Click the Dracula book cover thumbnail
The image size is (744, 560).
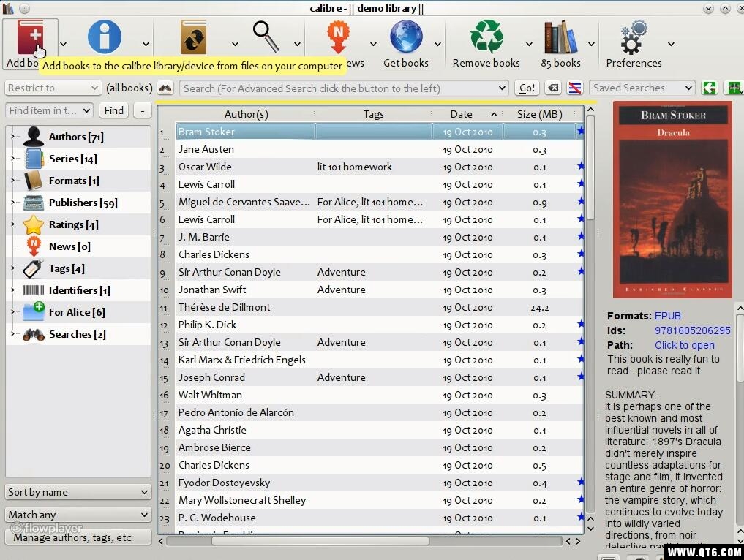672,200
